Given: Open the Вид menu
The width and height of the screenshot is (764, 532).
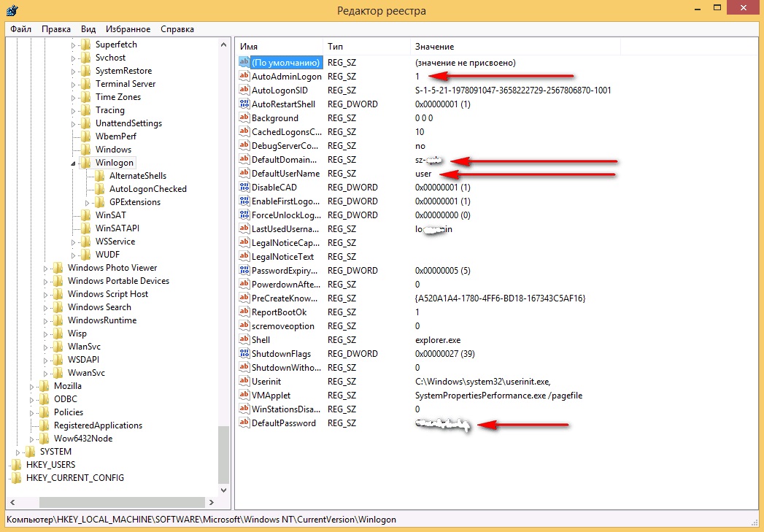Looking at the screenshot, I should pyautogui.click(x=88, y=29).
